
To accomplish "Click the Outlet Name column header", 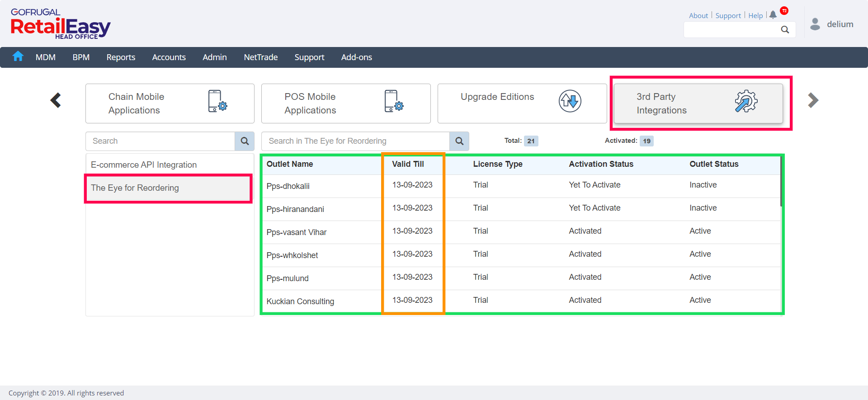I will click(x=290, y=164).
